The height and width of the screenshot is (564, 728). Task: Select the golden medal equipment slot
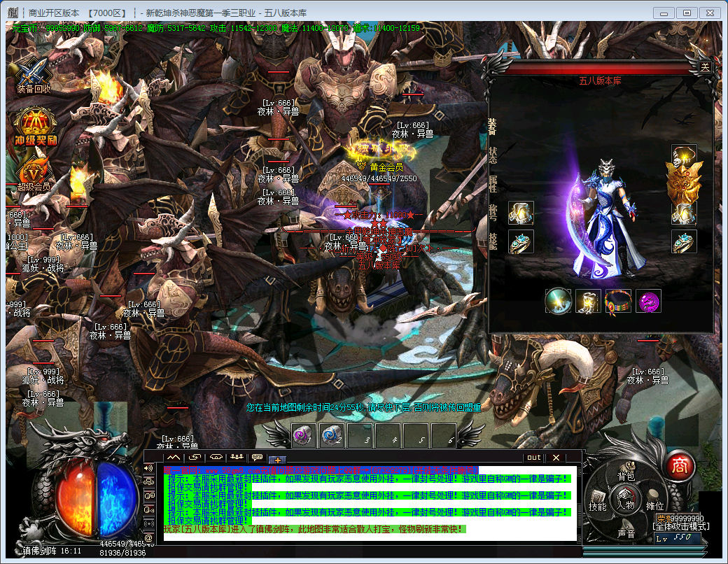coord(684,184)
